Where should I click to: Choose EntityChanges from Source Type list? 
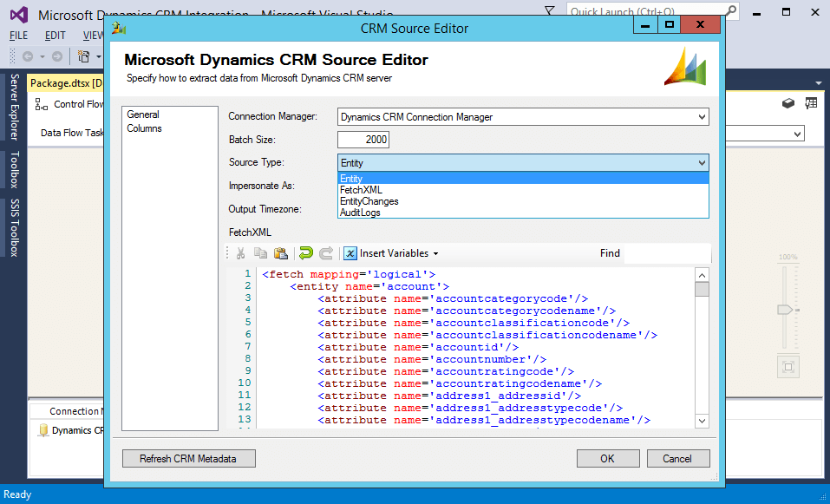click(523, 201)
